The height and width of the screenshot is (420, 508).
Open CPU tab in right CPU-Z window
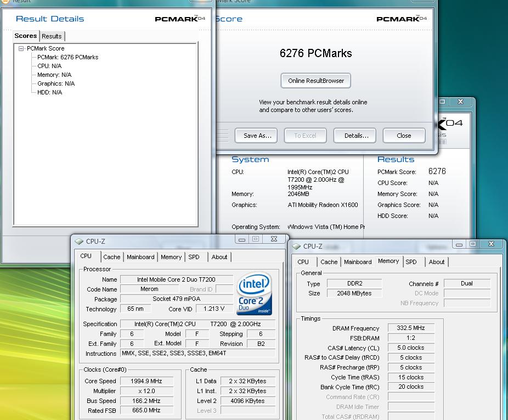303,262
